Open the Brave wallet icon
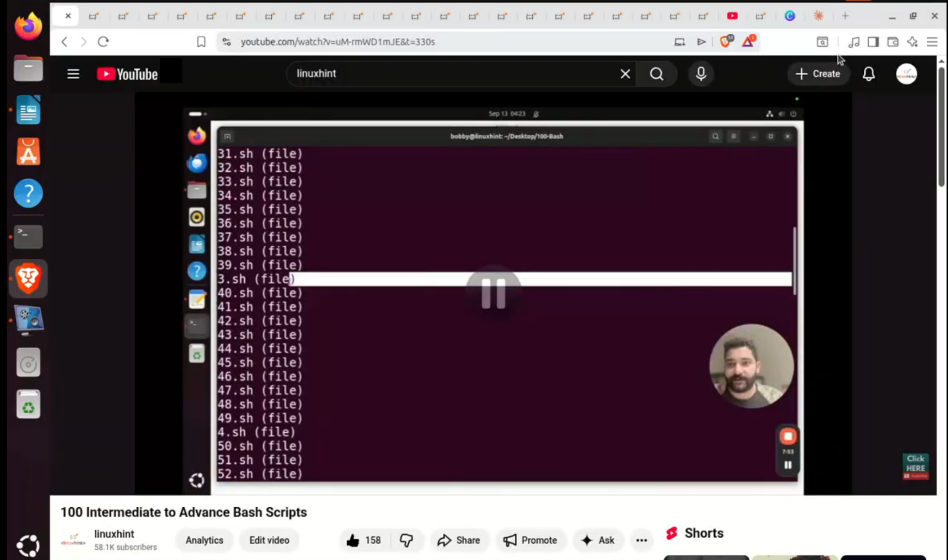This screenshot has height=560, width=948. click(x=893, y=42)
